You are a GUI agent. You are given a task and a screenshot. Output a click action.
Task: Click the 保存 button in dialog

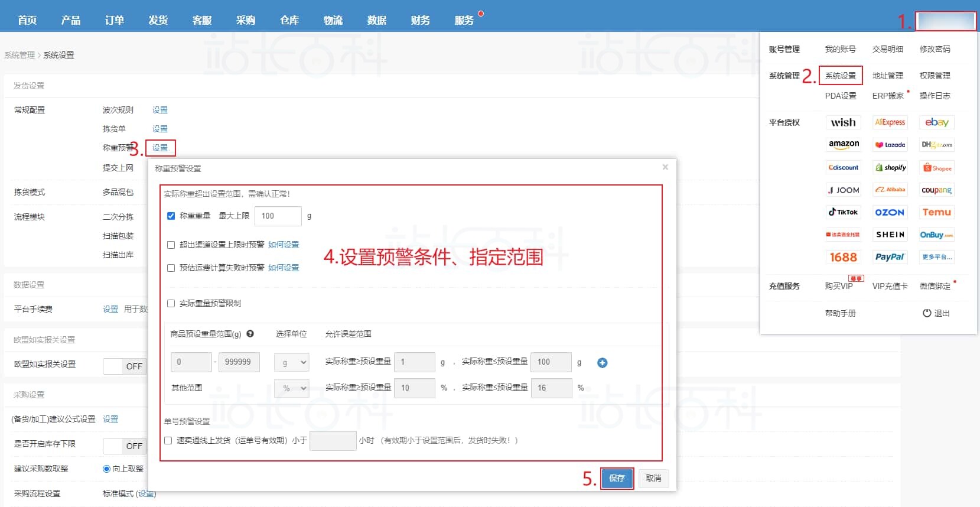pyautogui.click(x=617, y=478)
